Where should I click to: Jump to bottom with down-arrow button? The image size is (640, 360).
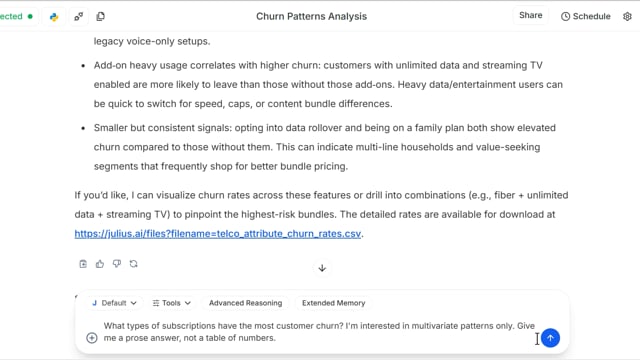pos(322,268)
